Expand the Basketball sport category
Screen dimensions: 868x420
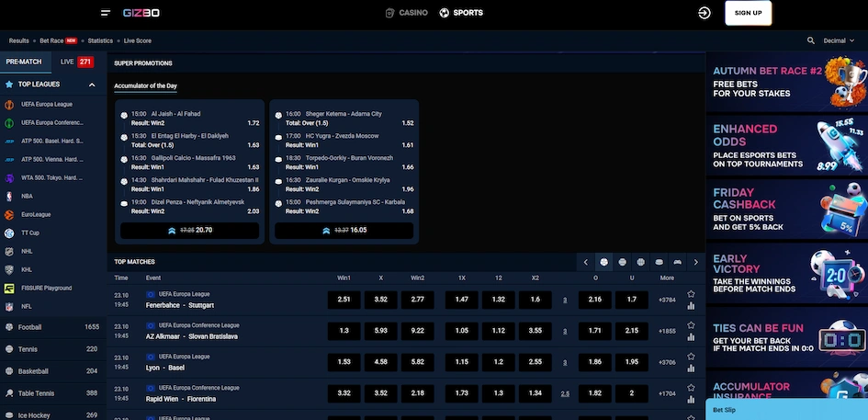point(53,371)
